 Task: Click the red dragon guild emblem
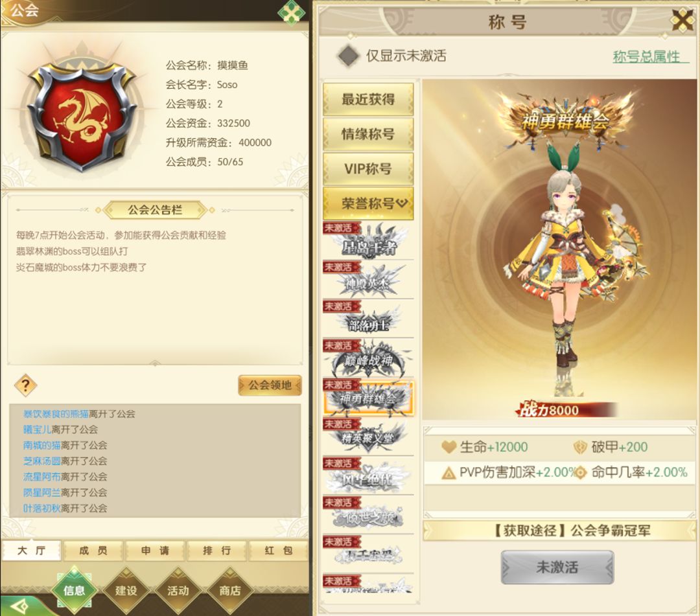tap(82, 118)
